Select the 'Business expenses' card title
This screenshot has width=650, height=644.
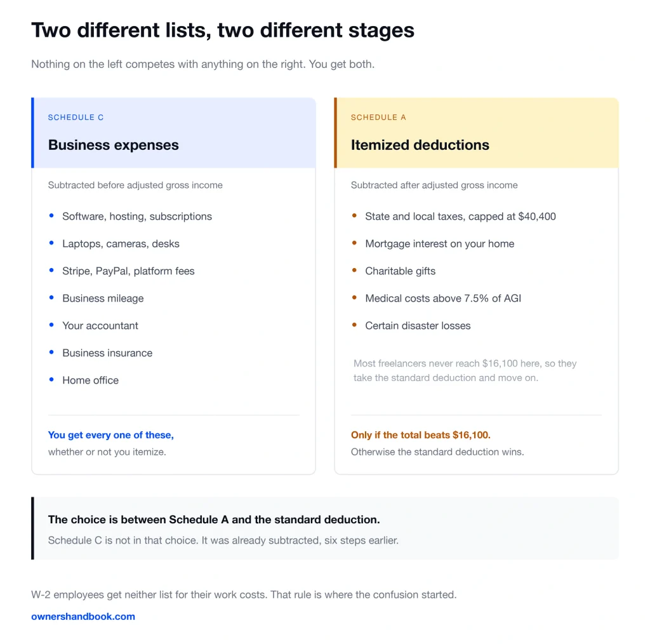(x=113, y=145)
